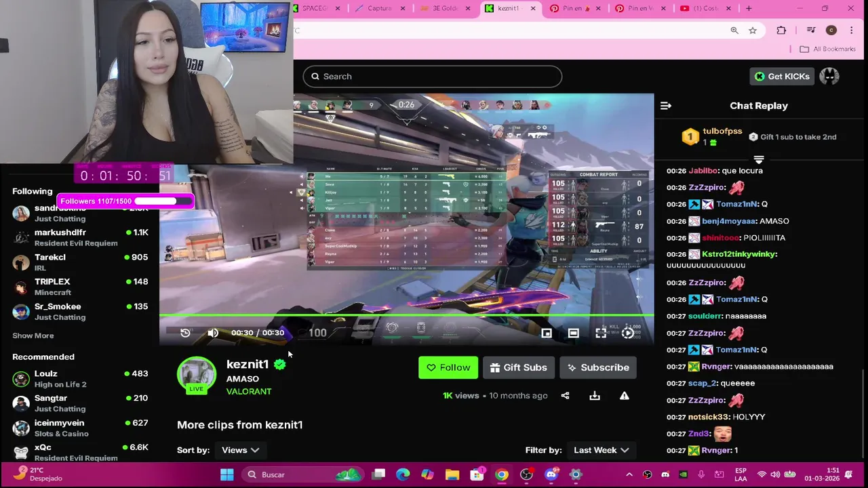This screenshot has height=488, width=868.
Task: Open Sangtar in Recommended channels
Action: click(79, 403)
